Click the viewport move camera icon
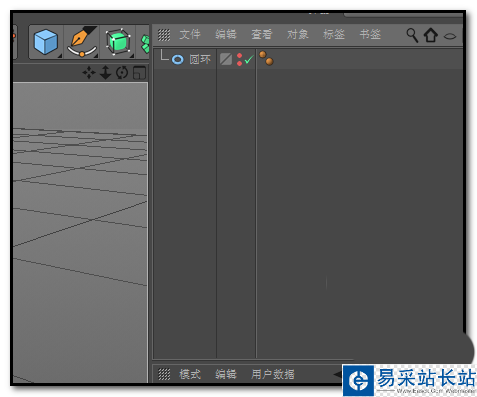 tap(89, 72)
